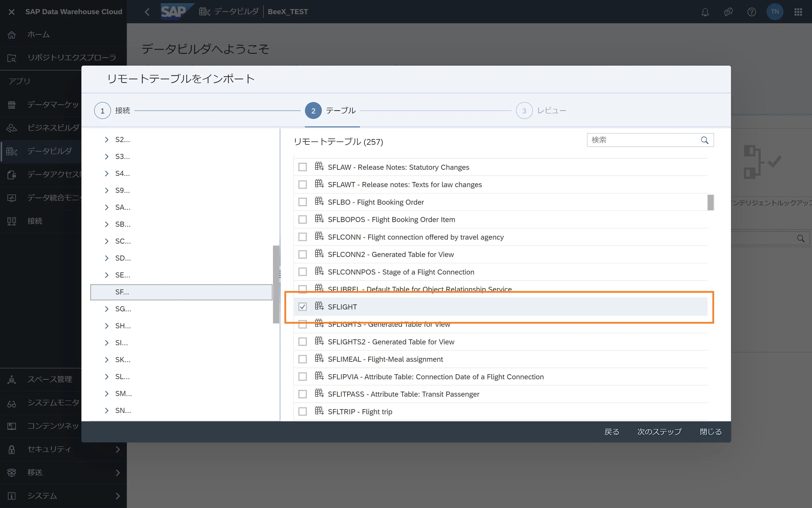Viewport: 812px width, 508px height.
Task: Click the magnifier in the 検索 field
Action: click(x=705, y=140)
